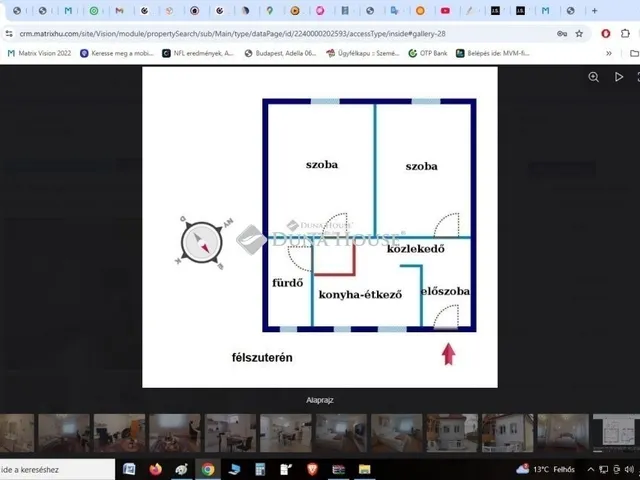
Task: Open the NFL eredmények bookmark
Action: click(x=198, y=53)
